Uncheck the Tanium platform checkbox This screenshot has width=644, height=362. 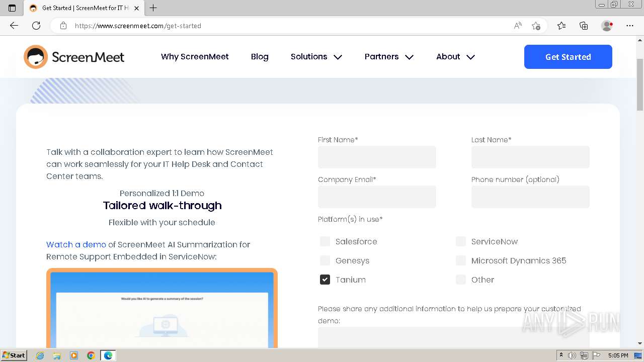point(325,280)
